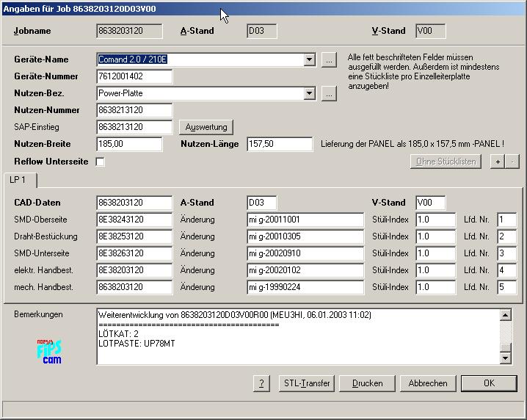
Task: Click Änderung field with mi g-20010305
Action: tap(305, 236)
